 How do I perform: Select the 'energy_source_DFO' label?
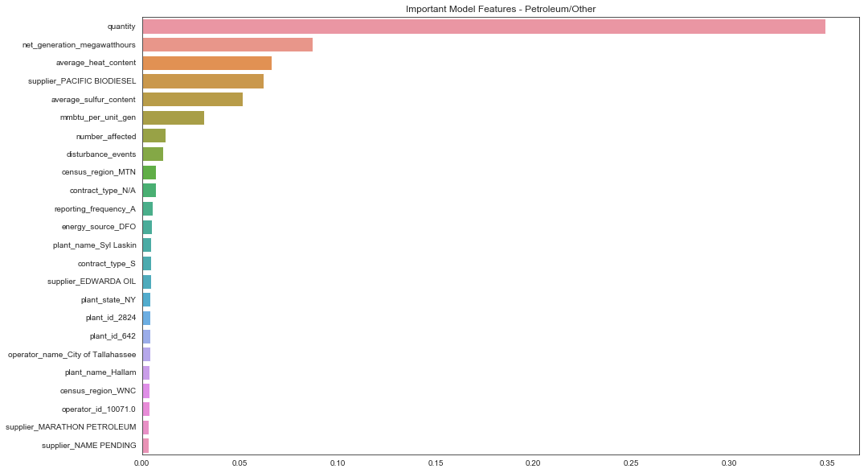point(99,227)
